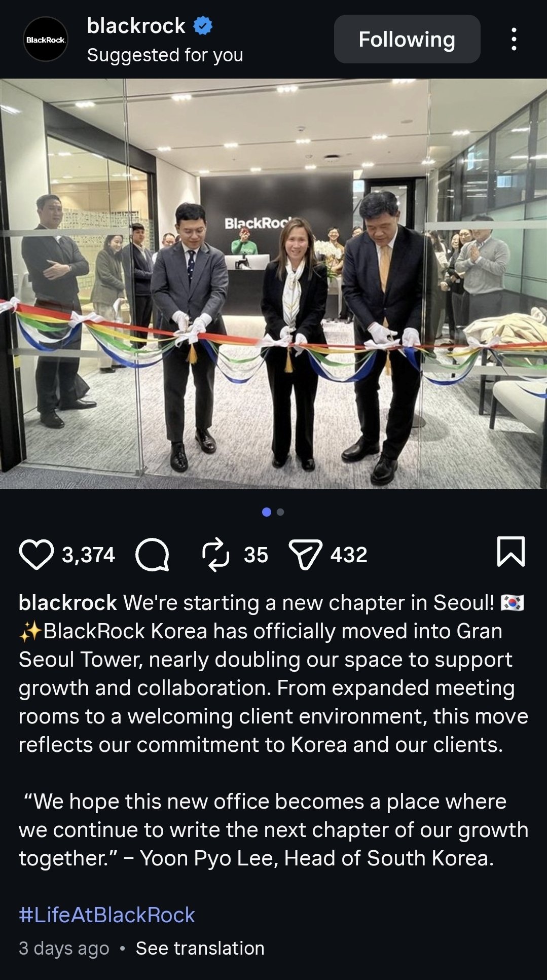Open the three-dot options menu

514,39
